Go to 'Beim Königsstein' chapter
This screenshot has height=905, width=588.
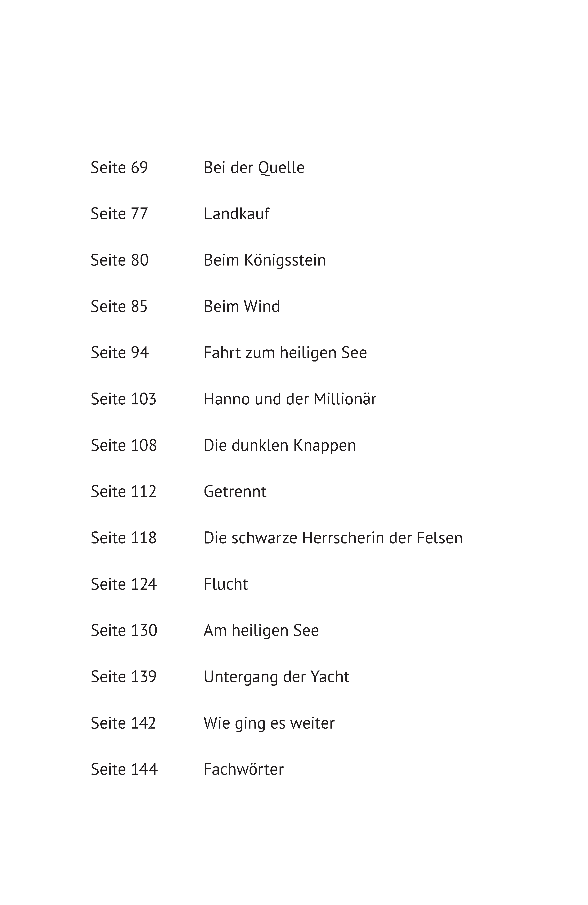coord(265,261)
